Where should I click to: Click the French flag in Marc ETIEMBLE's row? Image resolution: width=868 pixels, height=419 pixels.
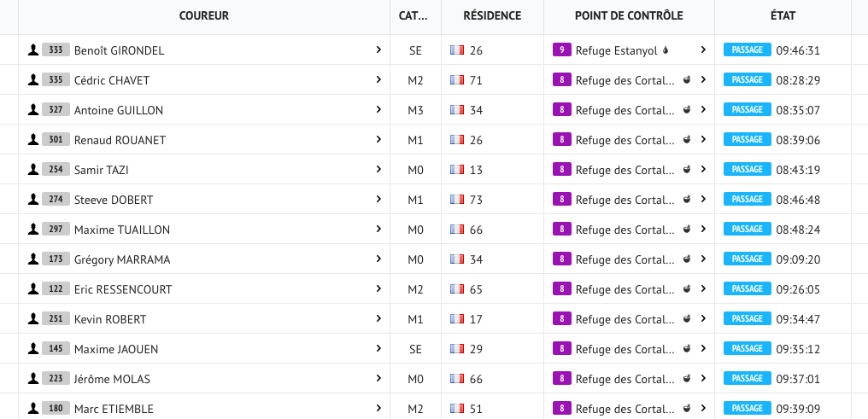(456, 409)
